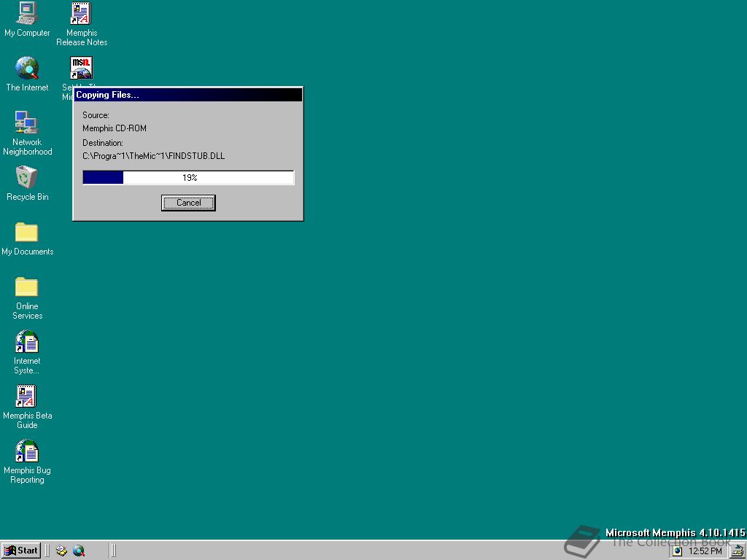Cancel the file copy operation
747x560 pixels.
[x=188, y=203]
